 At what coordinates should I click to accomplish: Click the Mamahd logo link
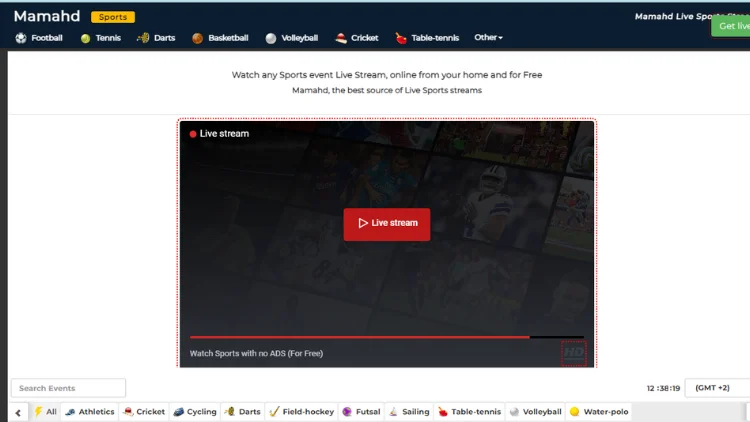(47, 16)
